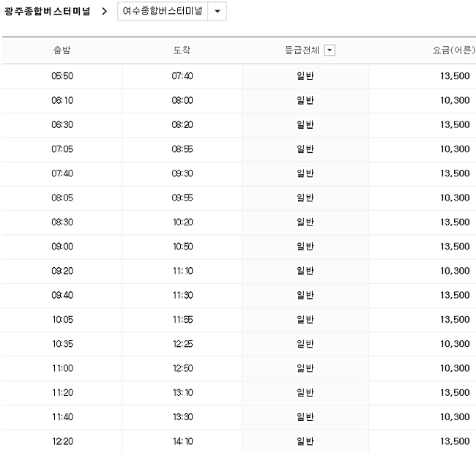The height and width of the screenshot is (453, 476).
Task: Click the 08:00 arrival time
Action: (x=182, y=100)
